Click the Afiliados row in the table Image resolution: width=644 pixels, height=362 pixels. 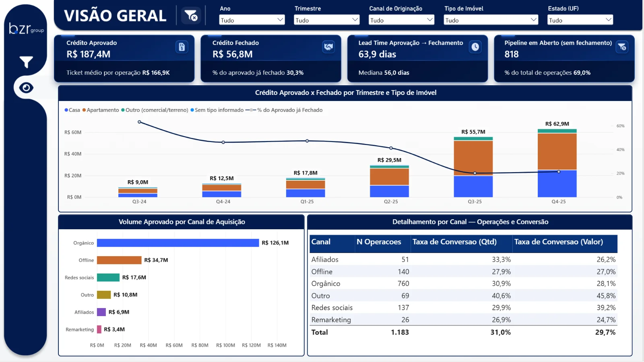[463, 259]
